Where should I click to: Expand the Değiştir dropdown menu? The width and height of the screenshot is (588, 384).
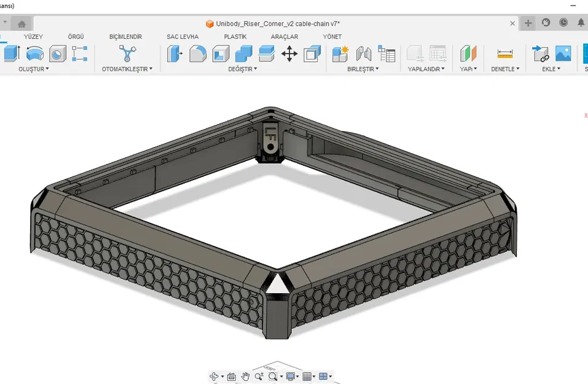click(x=243, y=69)
